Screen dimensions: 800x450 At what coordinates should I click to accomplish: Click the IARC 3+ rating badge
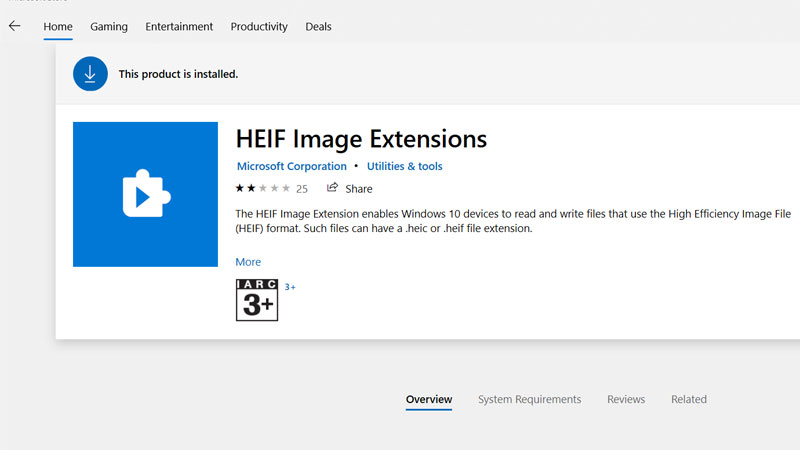click(257, 300)
